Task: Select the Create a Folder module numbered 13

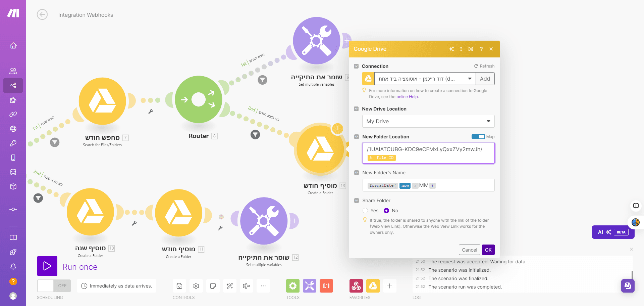Action: (320, 150)
